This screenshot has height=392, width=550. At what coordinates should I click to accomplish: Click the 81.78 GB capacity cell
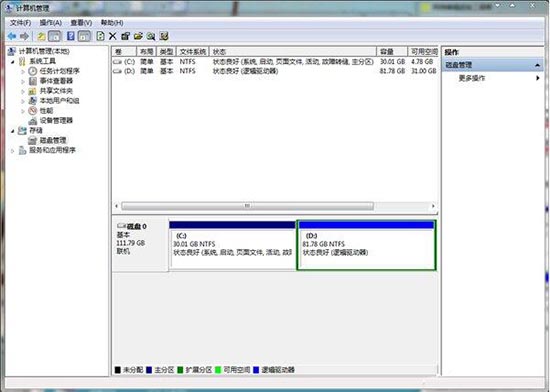point(392,71)
